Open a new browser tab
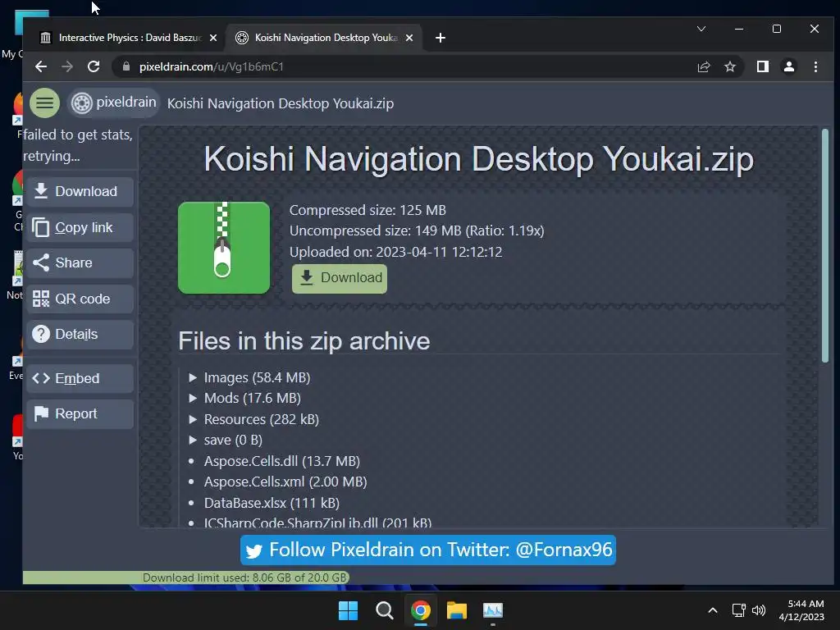 (x=441, y=38)
